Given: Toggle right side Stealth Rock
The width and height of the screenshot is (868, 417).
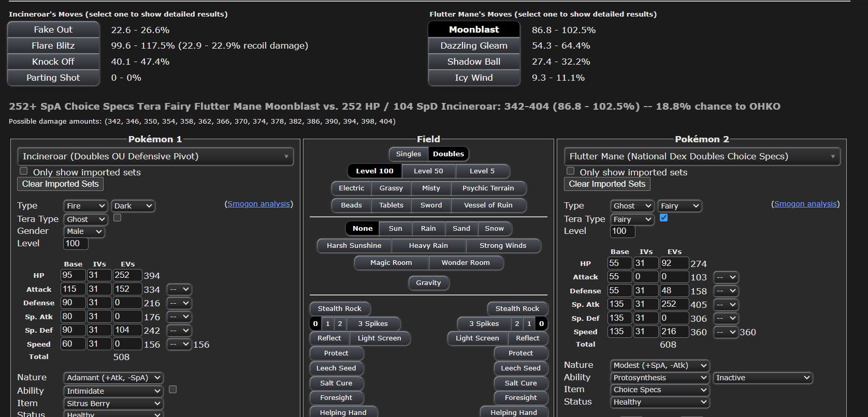Looking at the screenshot, I should pyautogui.click(x=517, y=308).
